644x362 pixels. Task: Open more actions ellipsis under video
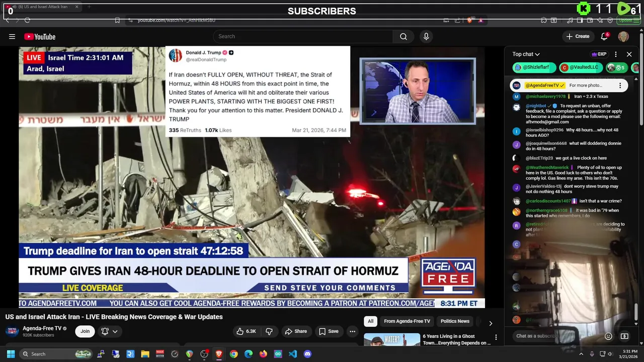coord(353,331)
